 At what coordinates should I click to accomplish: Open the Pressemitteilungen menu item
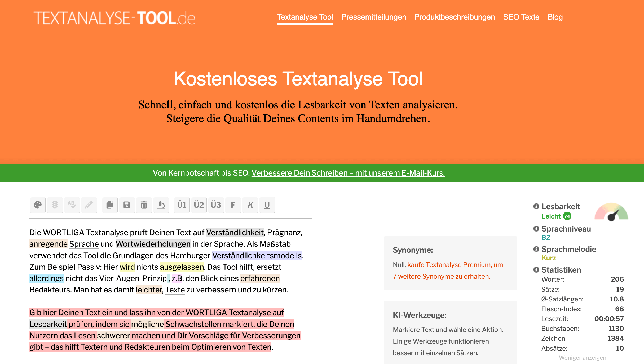374,17
